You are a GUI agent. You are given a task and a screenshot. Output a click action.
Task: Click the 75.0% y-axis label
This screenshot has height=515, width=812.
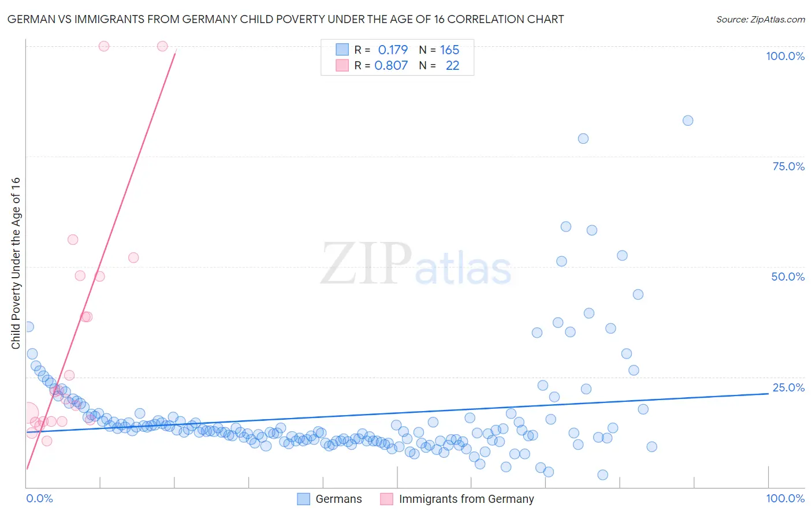(x=788, y=166)
